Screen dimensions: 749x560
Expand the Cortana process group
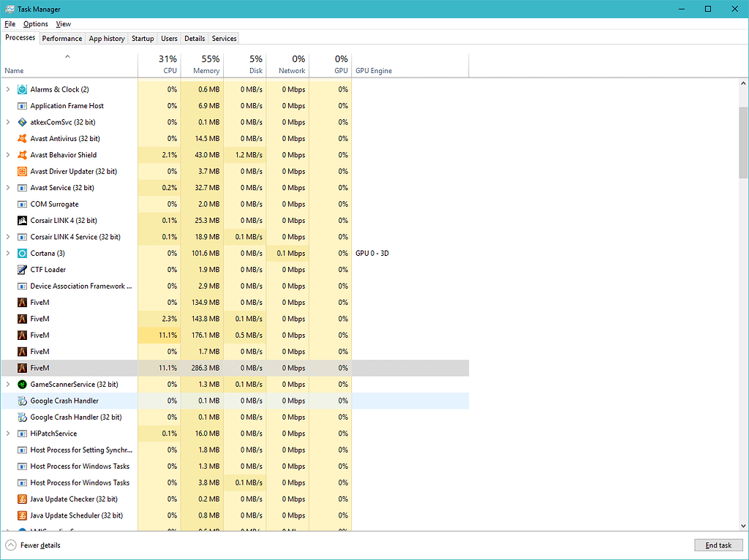click(x=7, y=253)
